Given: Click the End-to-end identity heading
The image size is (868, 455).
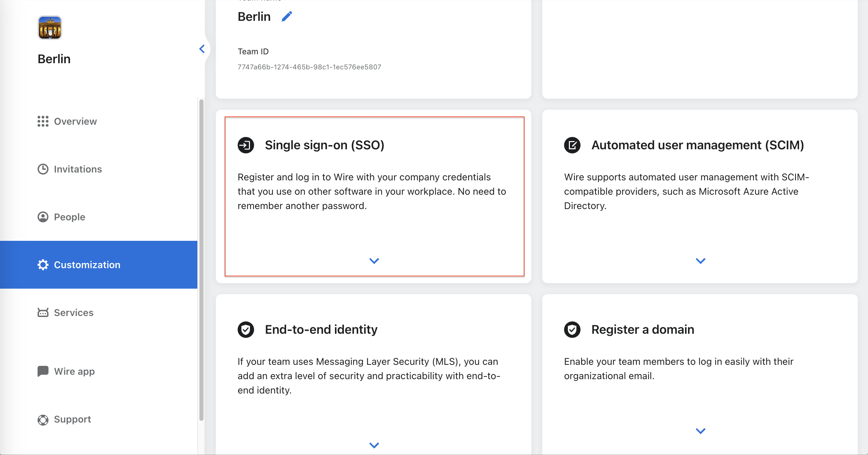Looking at the screenshot, I should [x=321, y=330].
